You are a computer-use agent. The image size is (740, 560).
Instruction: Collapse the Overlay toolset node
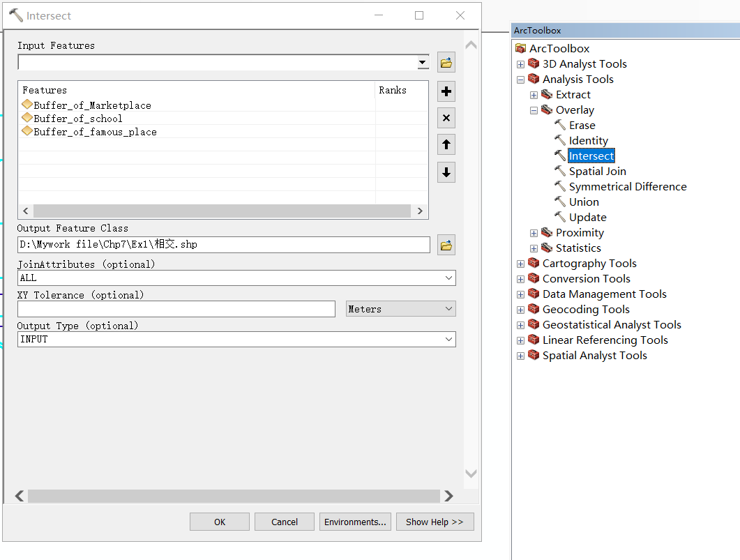(534, 110)
